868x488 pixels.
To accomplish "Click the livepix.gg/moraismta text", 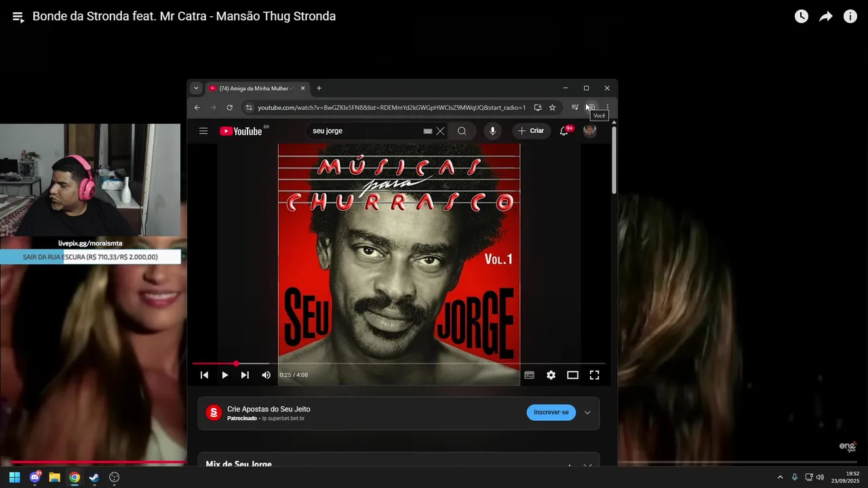I will point(90,243).
